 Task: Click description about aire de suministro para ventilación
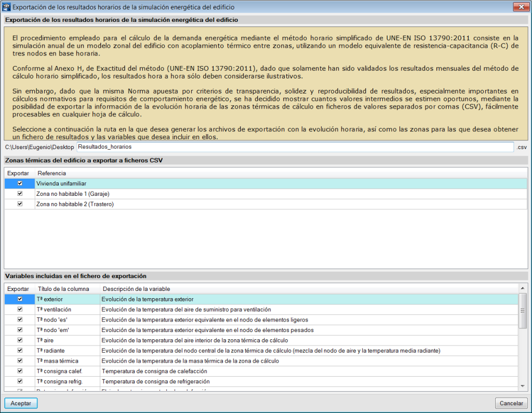click(309, 310)
